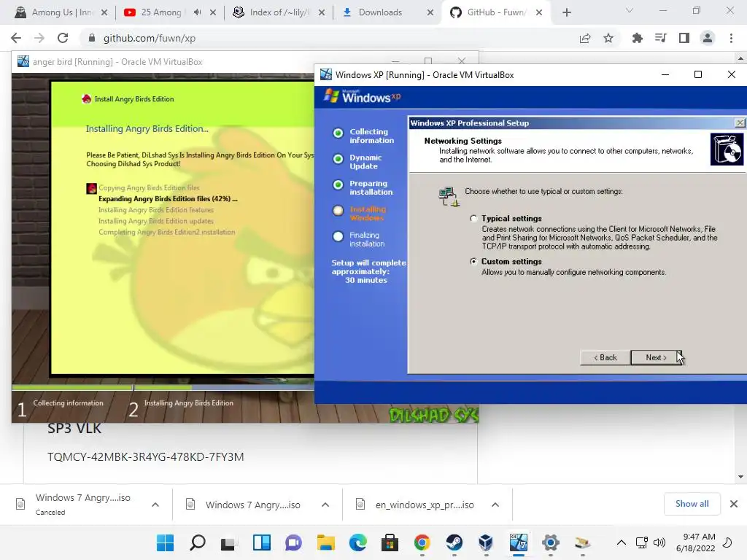747x560 pixels.
Task: Open taskbar Search
Action: pos(197,542)
